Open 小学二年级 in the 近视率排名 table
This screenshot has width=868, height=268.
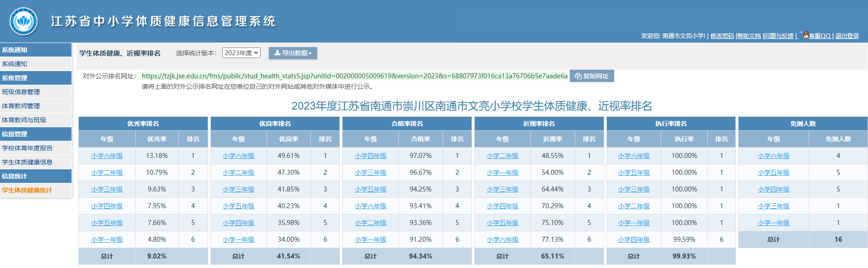tap(502, 156)
